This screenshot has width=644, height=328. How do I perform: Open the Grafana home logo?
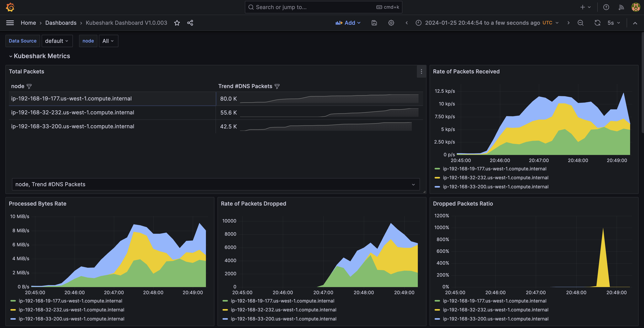click(x=10, y=7)
